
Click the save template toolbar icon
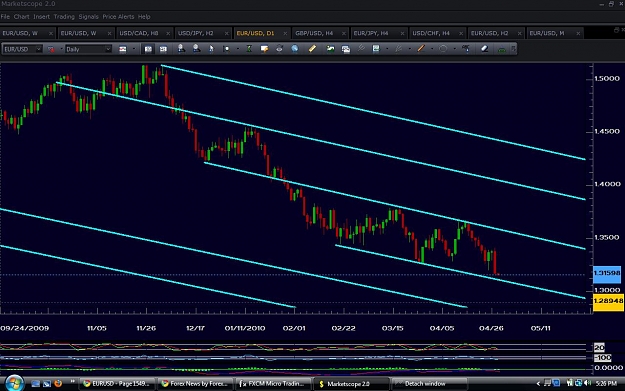coord(376,49)
